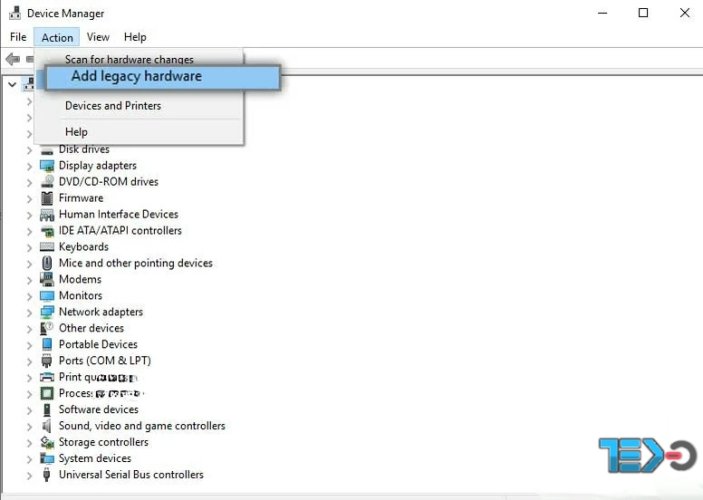Collapse the root computer node
Screen dimensions: 703x500
click(12, 84)
